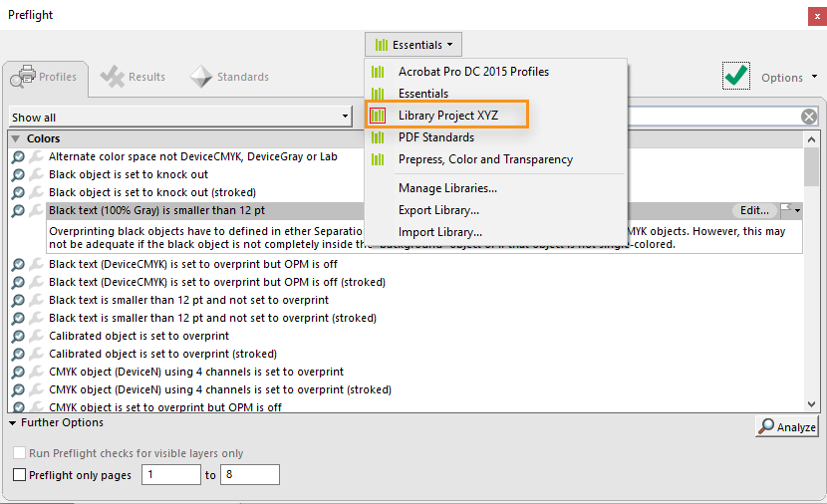Image resolution: width=827 pixels, height=504 pixels.
Task: Enable Preflight only pages checkbox
Action: 19,474
